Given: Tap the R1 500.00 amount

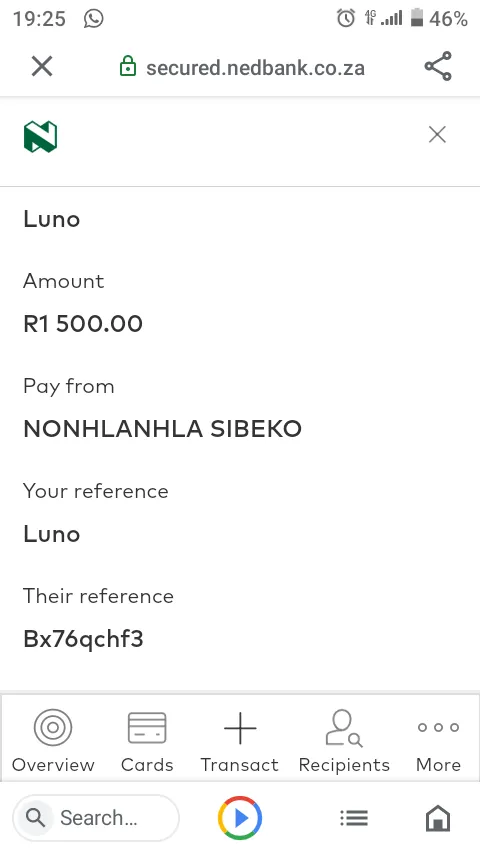Looking at the screenshot, I should [x=83, y=324].
